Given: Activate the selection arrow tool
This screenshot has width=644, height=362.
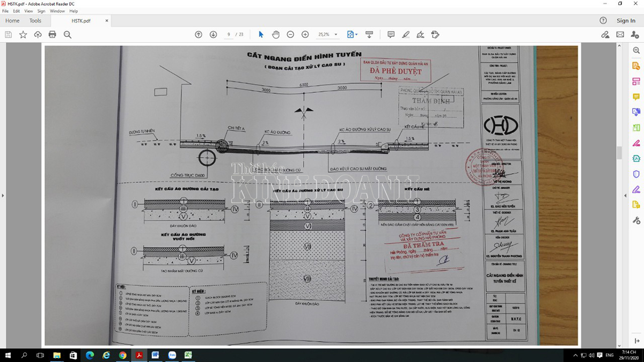Looking at the screenshot, I should click(261, 34).
